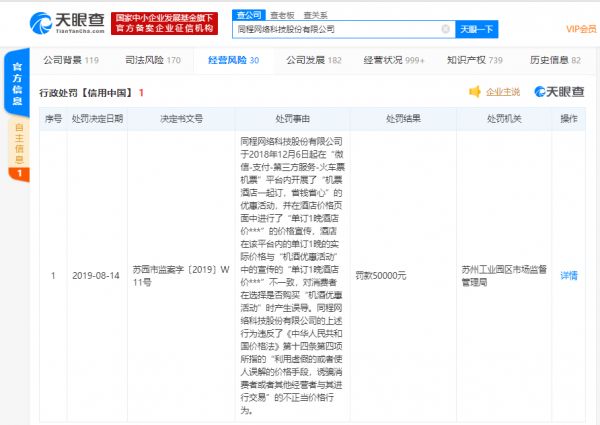
Task: Select the 查公司 search tab
Action: pos(247,15)
